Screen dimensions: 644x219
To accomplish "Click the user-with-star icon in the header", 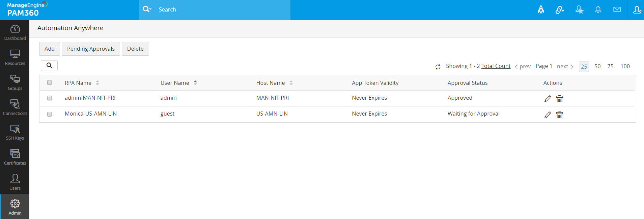I will click(x=579, y=10).
